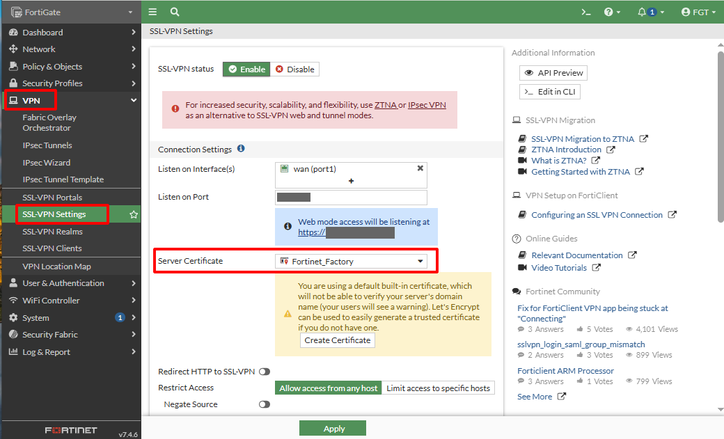Expand Security Fabric menu

[x=71, y=335]
